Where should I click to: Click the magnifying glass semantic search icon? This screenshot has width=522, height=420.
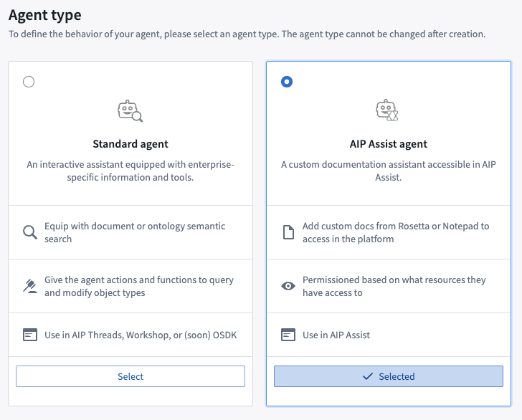click(x=30, y=232)
